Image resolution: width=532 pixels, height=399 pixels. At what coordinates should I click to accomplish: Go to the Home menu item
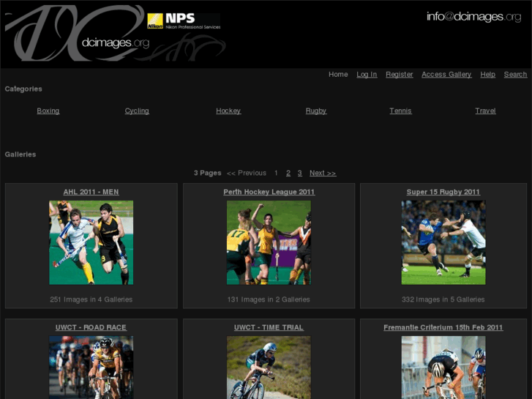338,75
